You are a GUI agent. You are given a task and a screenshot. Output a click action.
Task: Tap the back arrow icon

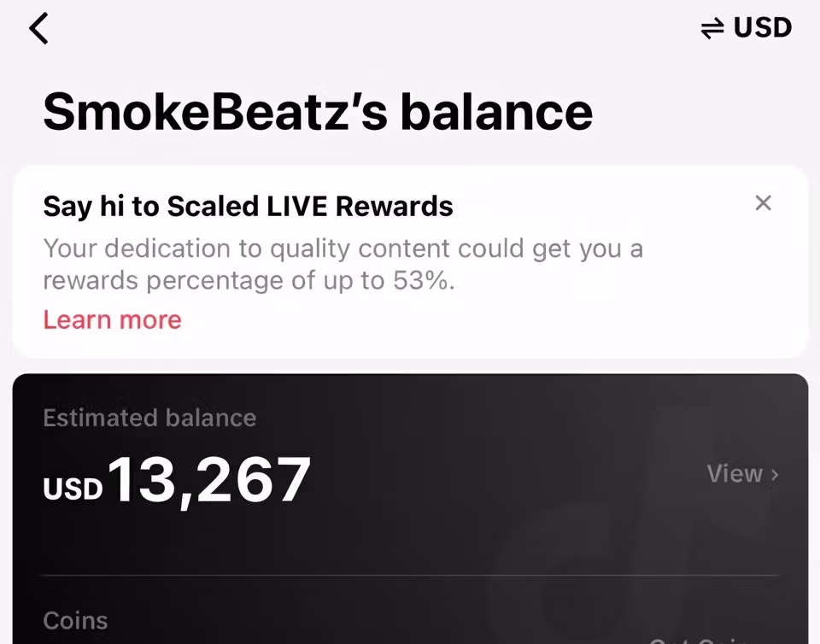38,28
